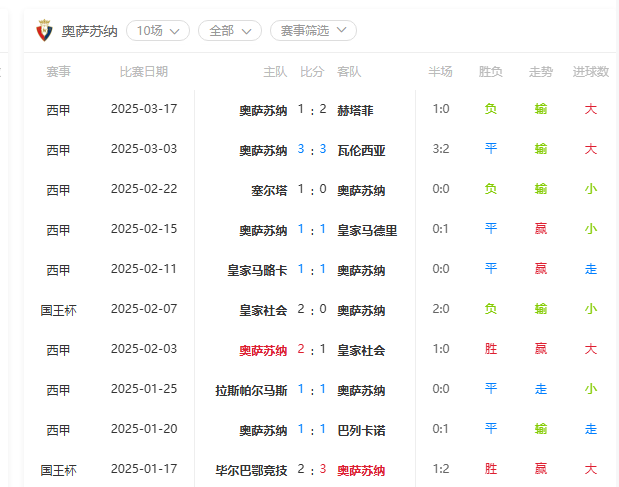
Task: Open 毕尔巴鄂竞技 team in cup match
Action: coord(251,470)
